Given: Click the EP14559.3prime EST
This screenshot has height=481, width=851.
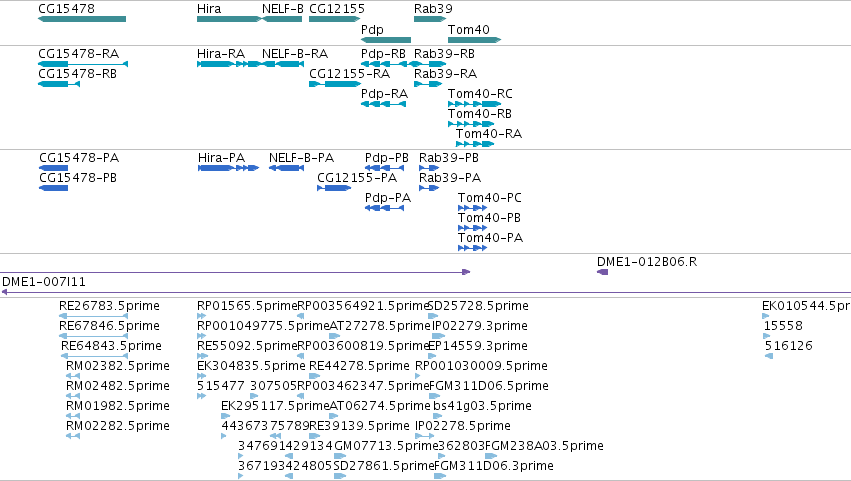Looking at the screenshot, I should pos(434,356).
